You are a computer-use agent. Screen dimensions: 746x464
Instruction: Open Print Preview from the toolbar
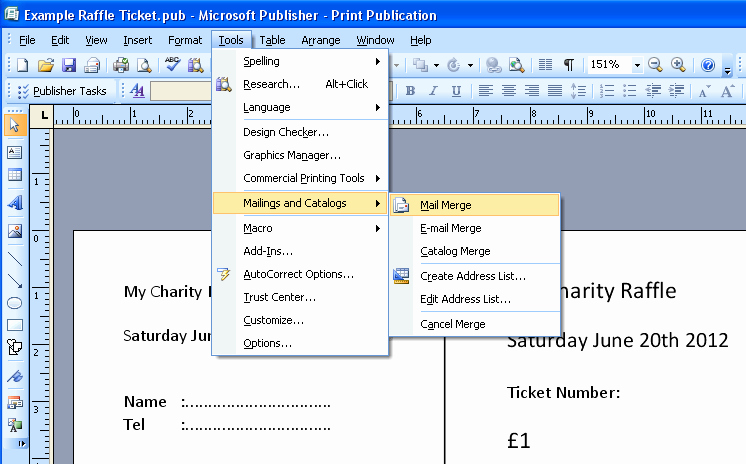click(144, 65)
